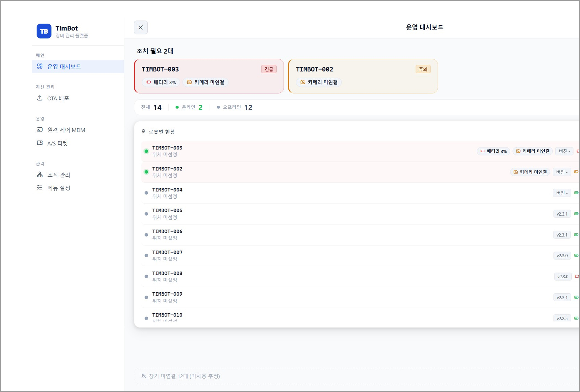Click v2.3.0 version tag of TIMBOT-008

click(563, 277)
